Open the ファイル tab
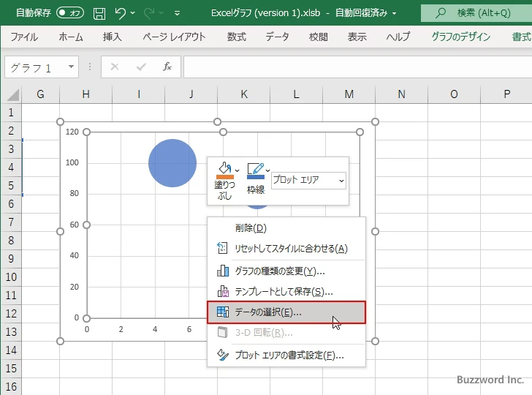Screen dimensions: 532x395 point(24,37)
